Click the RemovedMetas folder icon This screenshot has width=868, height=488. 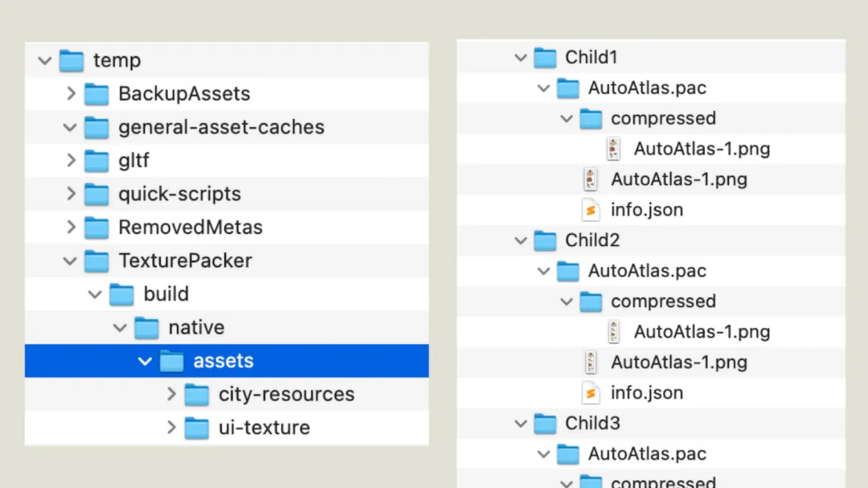[x=96, y=228]
